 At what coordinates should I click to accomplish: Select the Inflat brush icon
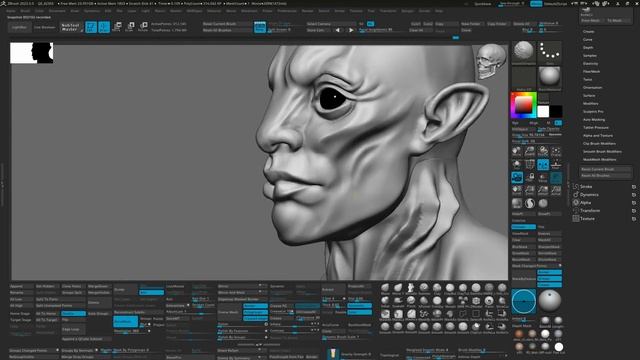tap(385, 301)
